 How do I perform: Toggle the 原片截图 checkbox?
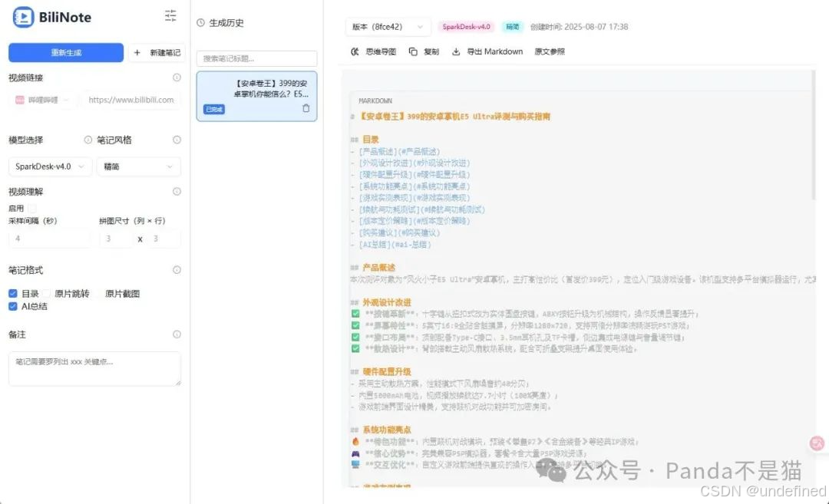coord(97,293)
